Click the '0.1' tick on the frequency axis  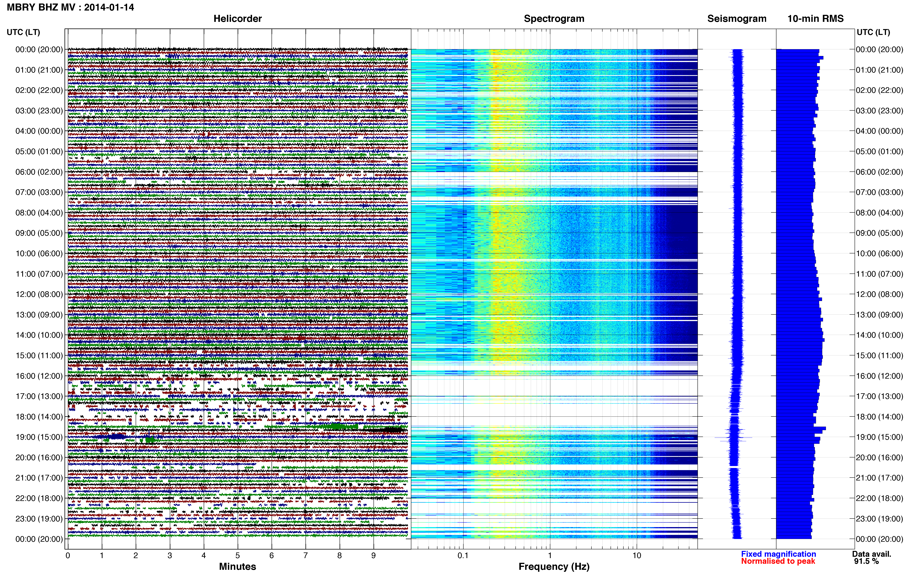tap(463, 556)
